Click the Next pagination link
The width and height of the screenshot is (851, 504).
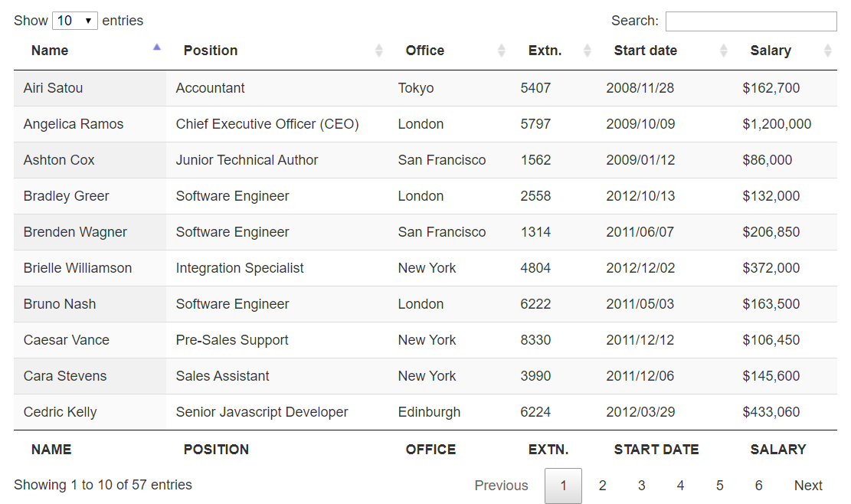pos(808,486)
